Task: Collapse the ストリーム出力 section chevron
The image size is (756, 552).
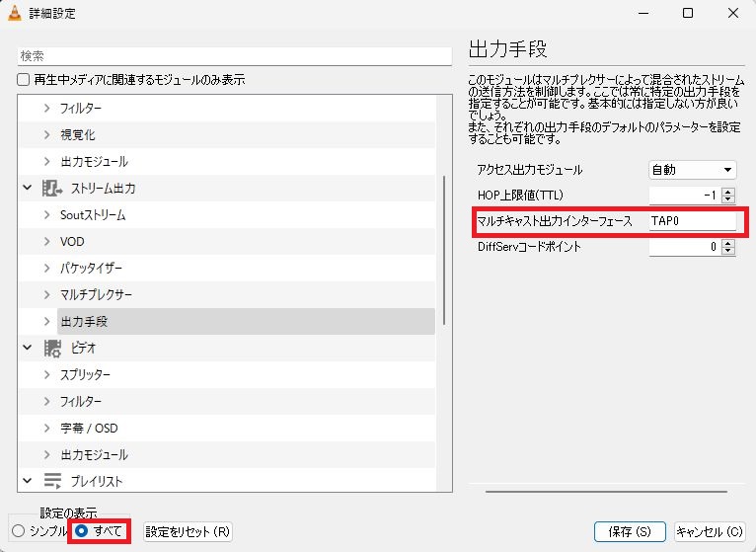Action: (x=27, y=188)
